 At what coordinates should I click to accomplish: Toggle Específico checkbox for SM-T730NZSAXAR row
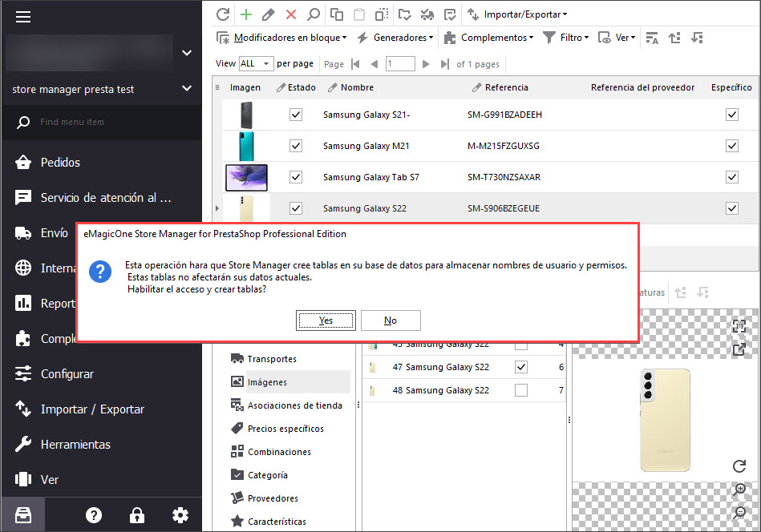(732, 177)
